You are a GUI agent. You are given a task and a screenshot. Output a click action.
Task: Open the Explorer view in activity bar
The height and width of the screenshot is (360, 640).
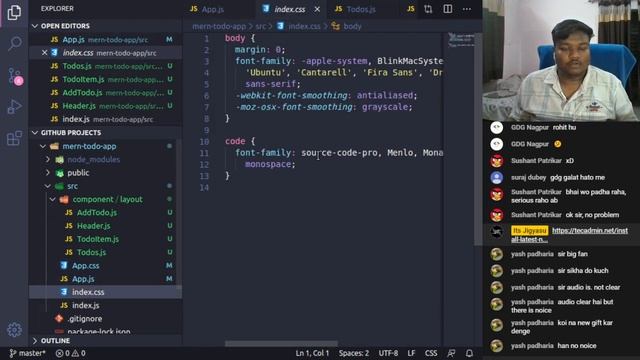click(14, 12)
